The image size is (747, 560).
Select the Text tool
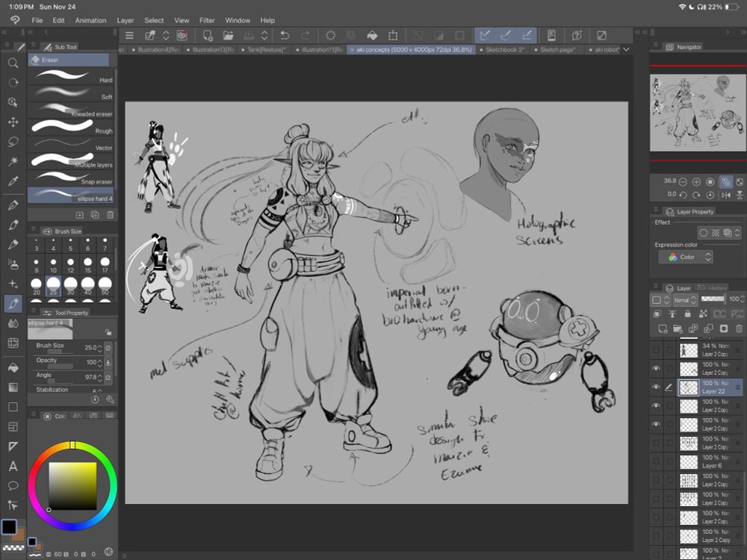click(x=13, y=466)
